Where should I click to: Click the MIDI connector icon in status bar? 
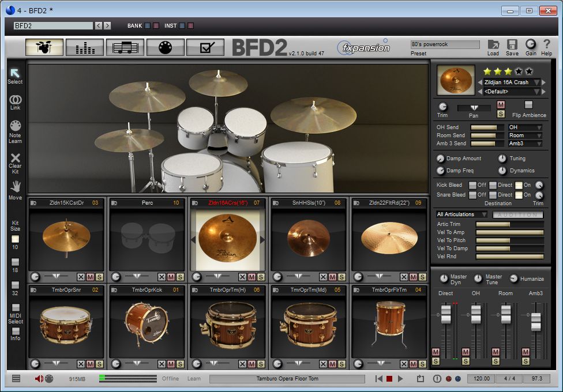49,378
